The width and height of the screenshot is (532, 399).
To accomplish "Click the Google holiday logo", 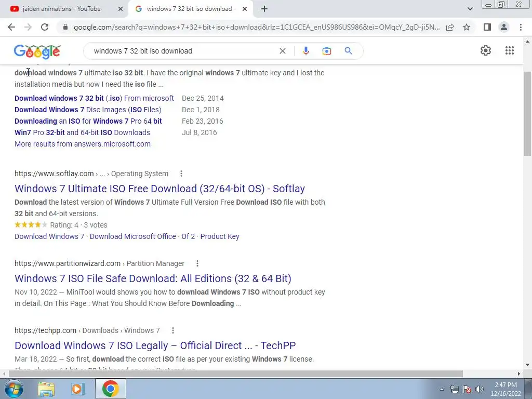I will pos(37,51).
